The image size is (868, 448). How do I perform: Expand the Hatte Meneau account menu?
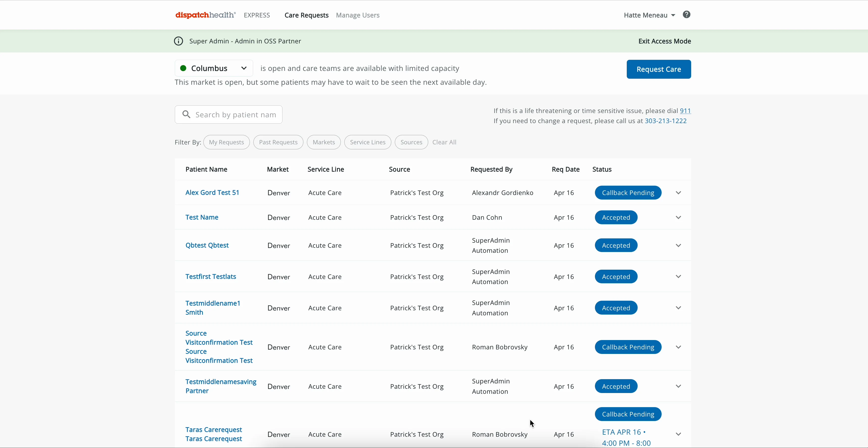[649, 15]
